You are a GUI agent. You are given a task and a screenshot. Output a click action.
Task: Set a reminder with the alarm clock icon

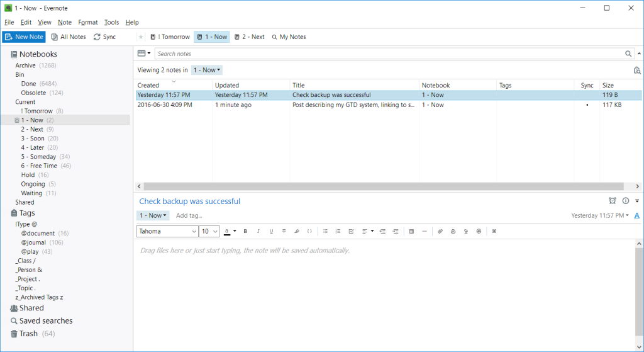tap(612, 201)
